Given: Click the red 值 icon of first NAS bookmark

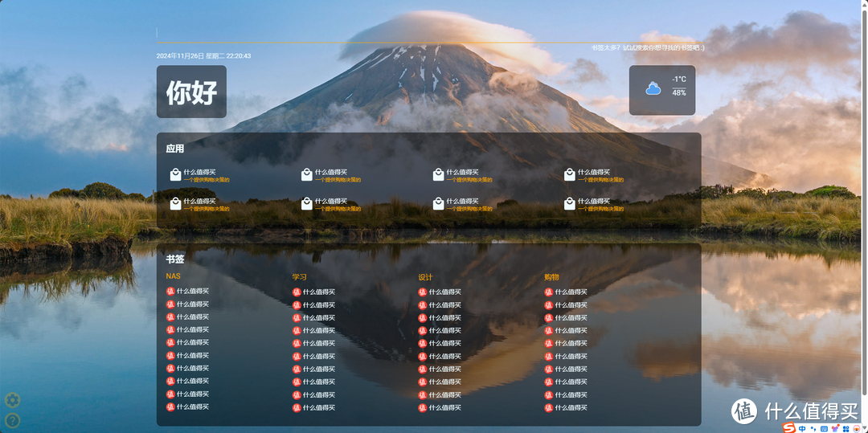Looking at the screenshot, I should click(170, 291).
